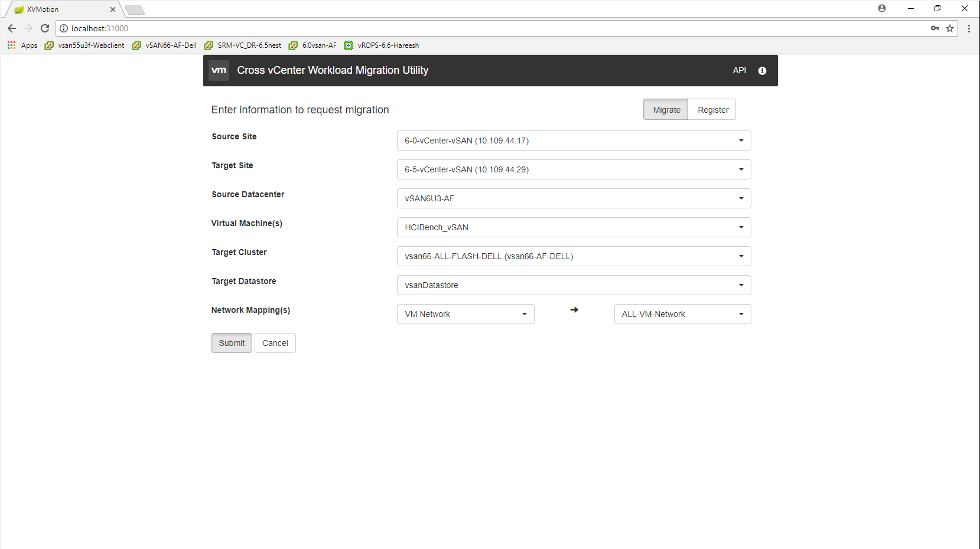This screenshot has height=549, width=980.
Task: Expand the Source Site dropdown
Action: tap(574, 140)
